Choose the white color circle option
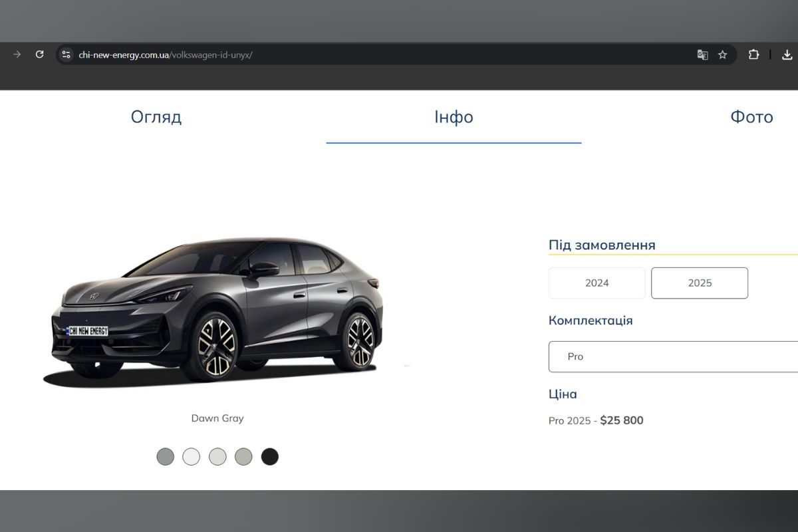The height and width of the screenshot is (532, 798). point(192,457)
